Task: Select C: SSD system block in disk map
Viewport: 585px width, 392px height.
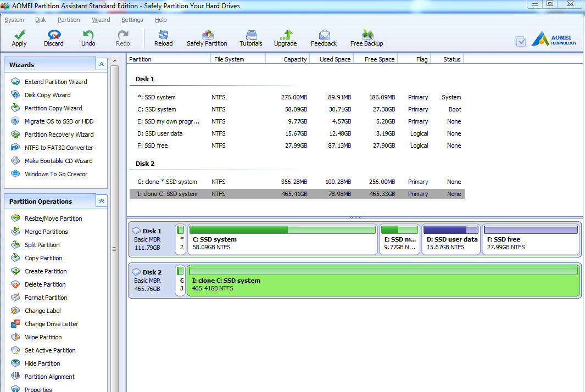Action: pos(282,239)
